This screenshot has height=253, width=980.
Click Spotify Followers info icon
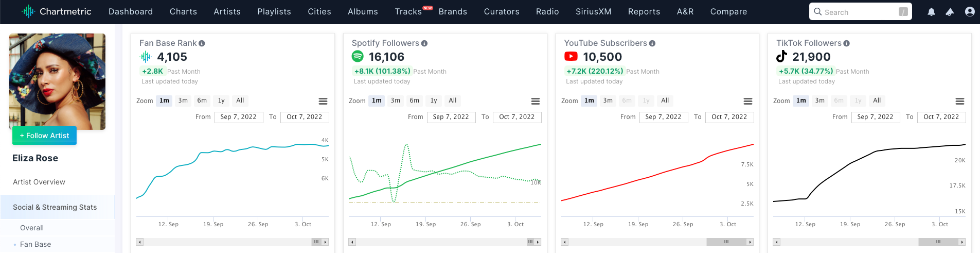point(424,43)
